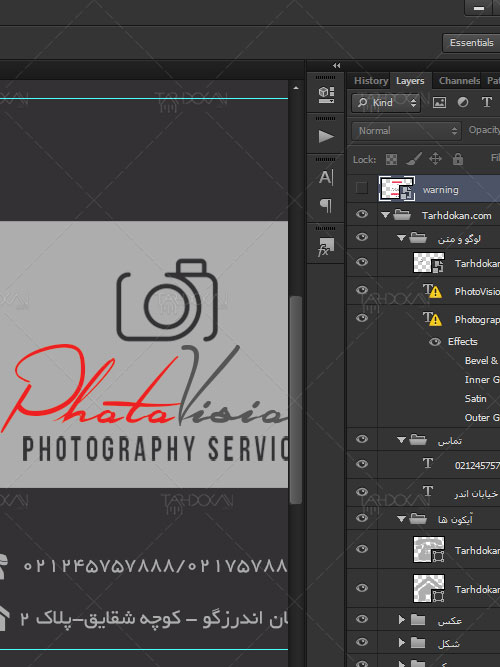This screenshot has height=667, width=500.
Task: Hide the شکل group
Action: (362, 642)
